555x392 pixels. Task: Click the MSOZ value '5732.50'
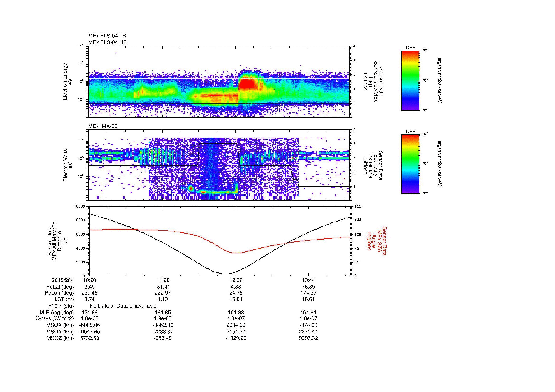click(x=89, y=338)
